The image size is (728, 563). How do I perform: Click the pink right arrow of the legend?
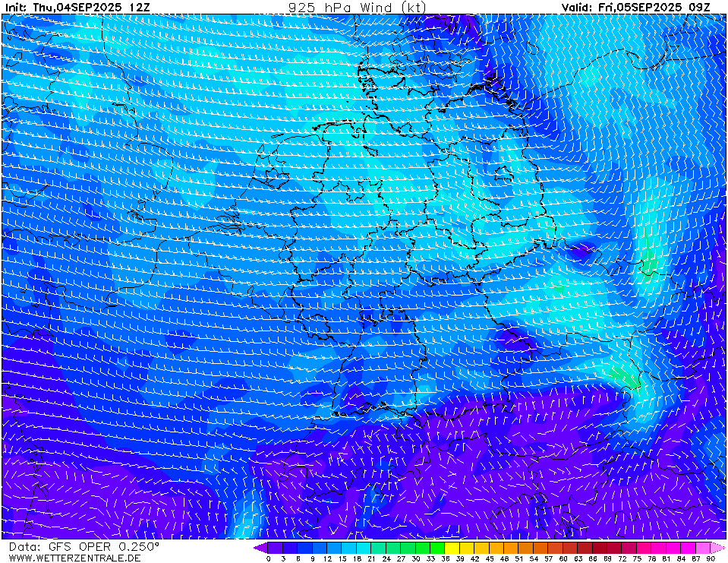(x=718, y=548)
